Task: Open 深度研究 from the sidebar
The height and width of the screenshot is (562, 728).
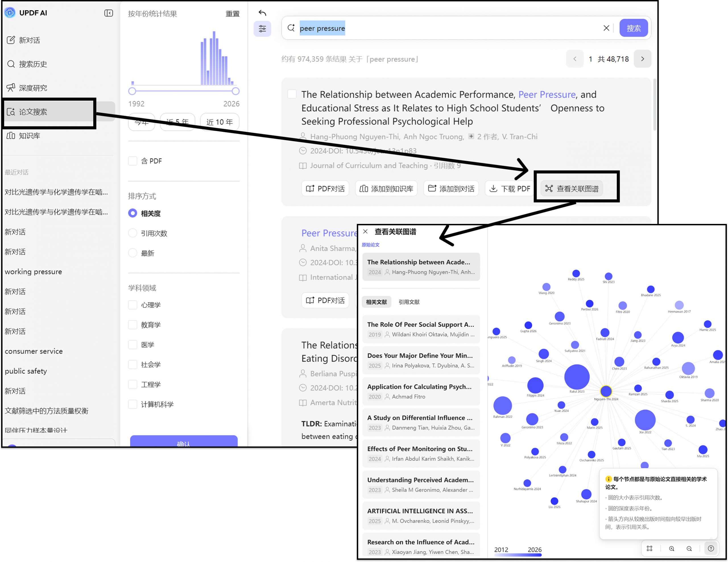Action: 33,88
